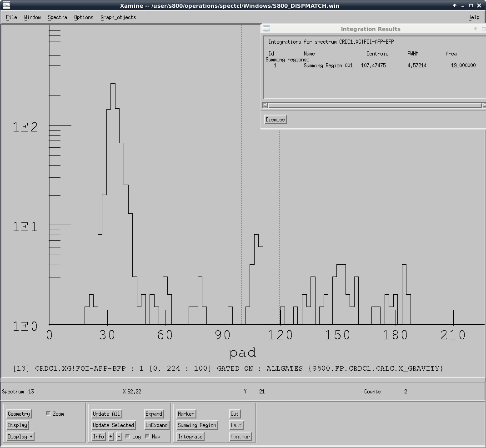
Task: Open the Spectra menu
Action: tap(57, 17)
